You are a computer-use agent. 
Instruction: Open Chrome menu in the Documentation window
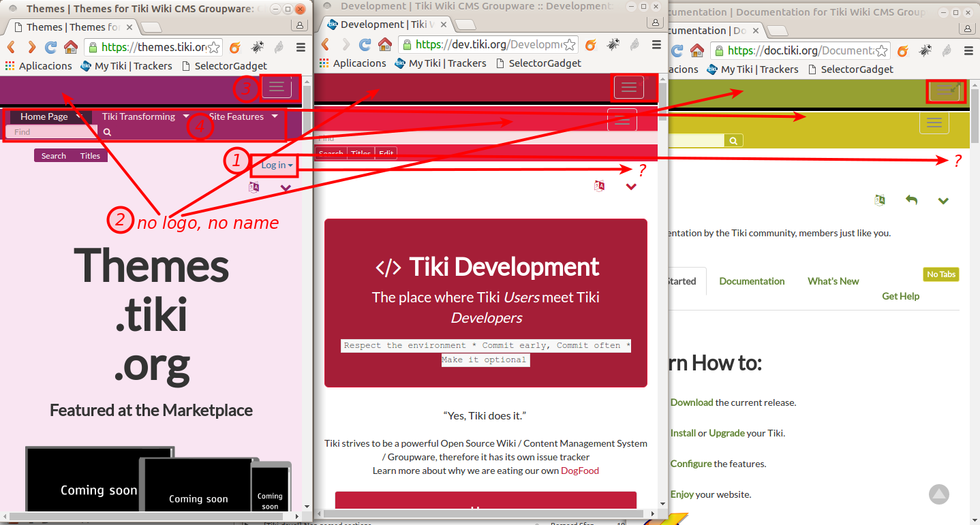pyautogui.click(x=968, y=50)
